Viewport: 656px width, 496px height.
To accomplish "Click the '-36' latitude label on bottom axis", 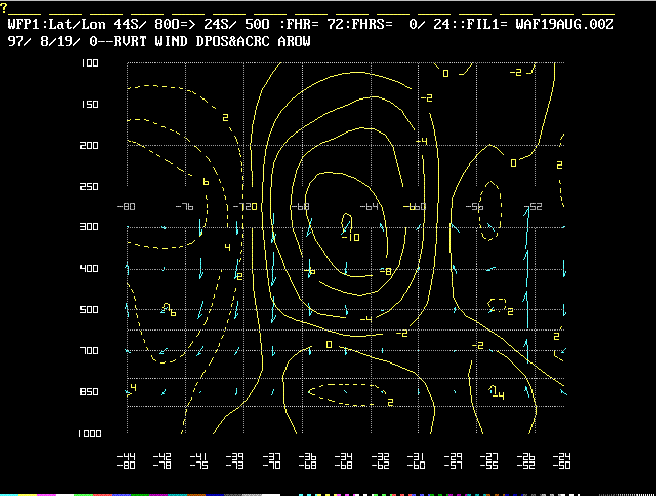I will point(308,456).
